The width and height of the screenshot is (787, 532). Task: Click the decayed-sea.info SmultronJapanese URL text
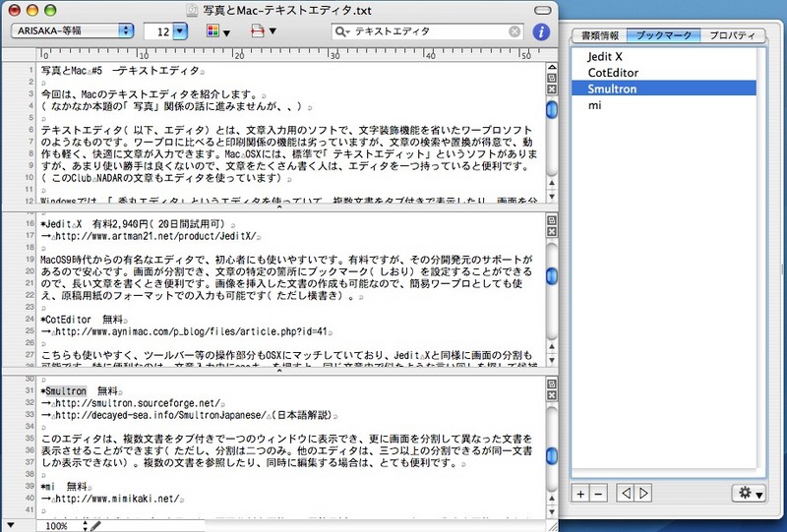tap(160, 415)
